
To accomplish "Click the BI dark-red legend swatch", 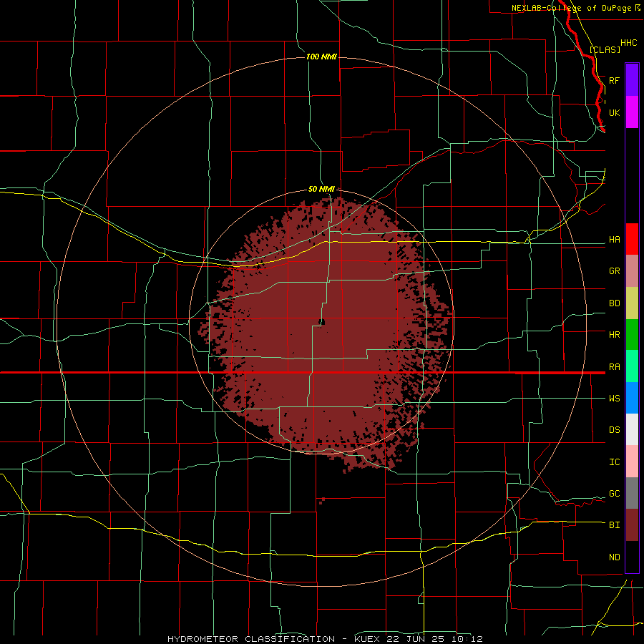I will pyautogui.click(x=632, y=525).
